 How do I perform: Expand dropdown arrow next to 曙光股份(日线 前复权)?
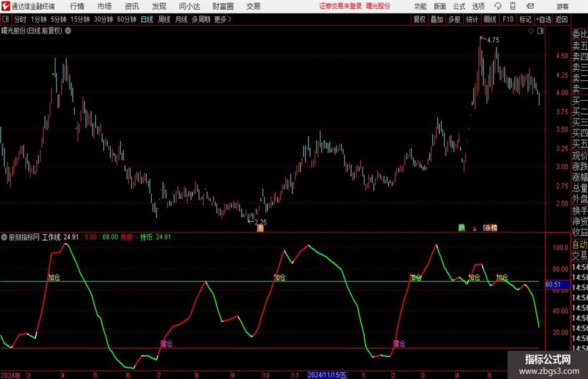(68, 30)
